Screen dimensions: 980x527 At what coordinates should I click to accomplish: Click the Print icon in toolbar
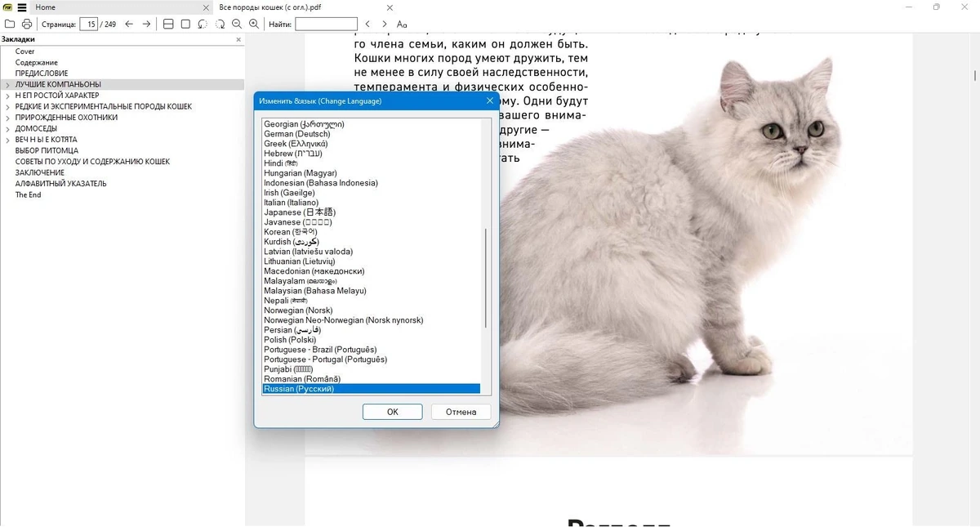pos(27,24)
